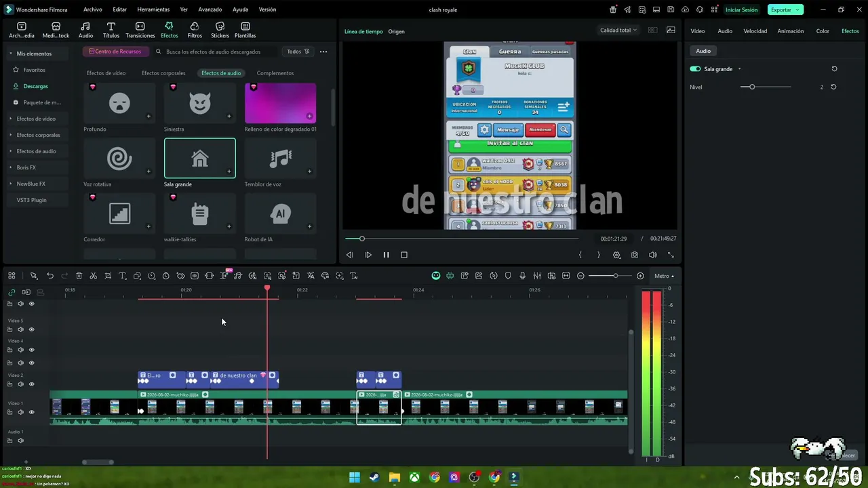Zoom out the timeline with minus icon
The width and height of the screenshot is (868, 488).
click(x=580, y=276)
